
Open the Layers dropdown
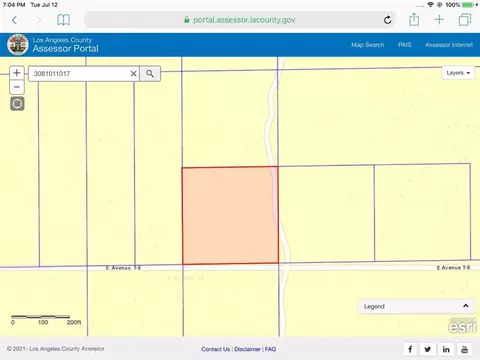pyautogui.click(x=458, y=73)
